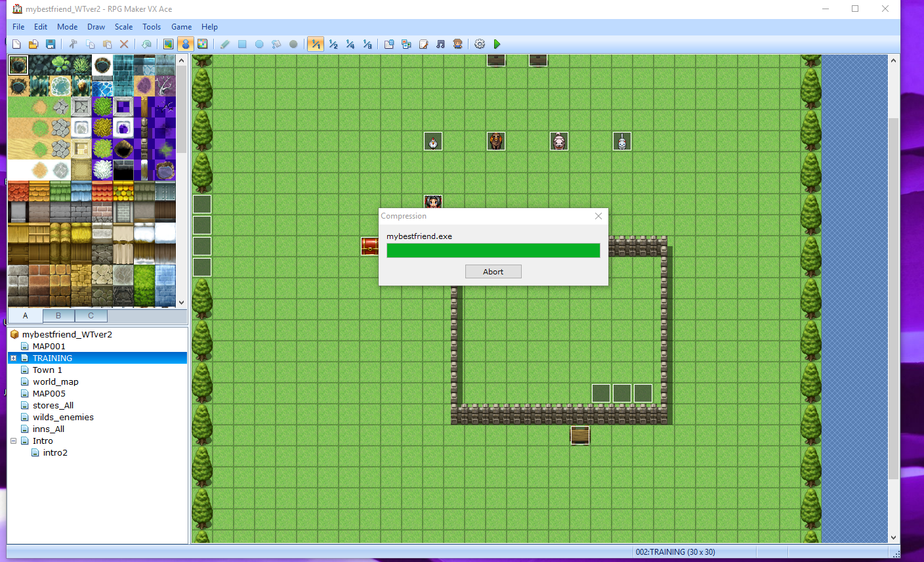Pick the blue ocean water tile in palette
Screen dimensions: 924x562
pyautogui.click(x=102, y=86)
